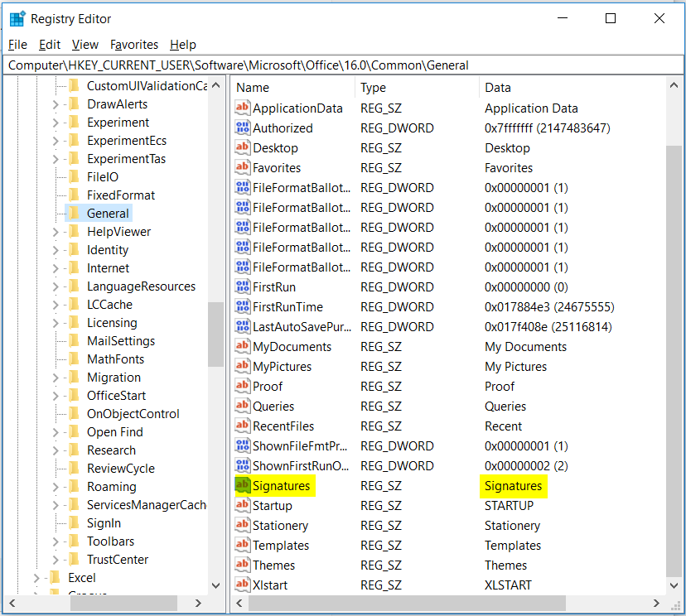Expand the Licensing key
This screenshot has height=616, width=686.
[56, 323]
